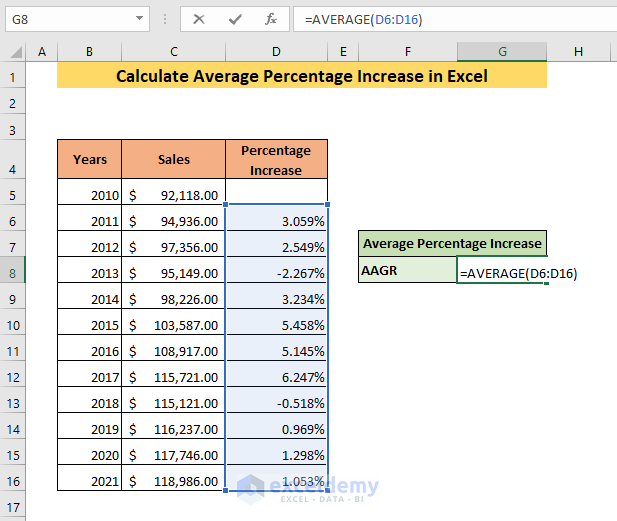Click the AAGR label cell
The height and width of the screenshot is (521, 617).
point(408,270)
